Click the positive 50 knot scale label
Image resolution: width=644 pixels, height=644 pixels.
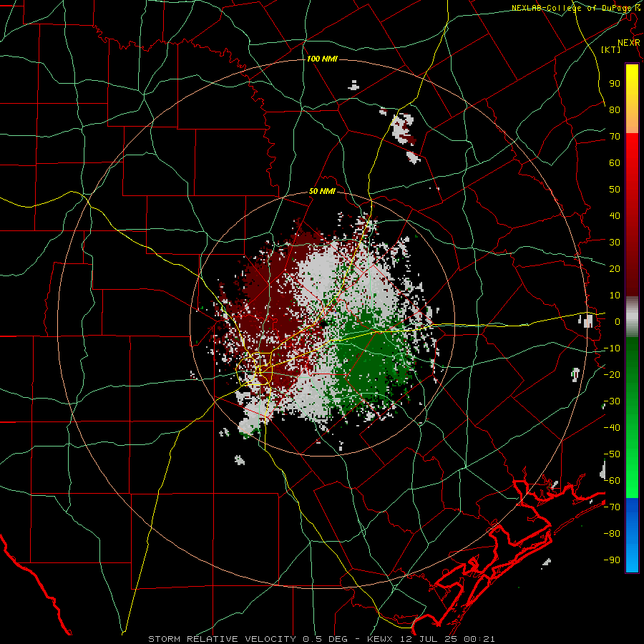(x=615, y=190)
